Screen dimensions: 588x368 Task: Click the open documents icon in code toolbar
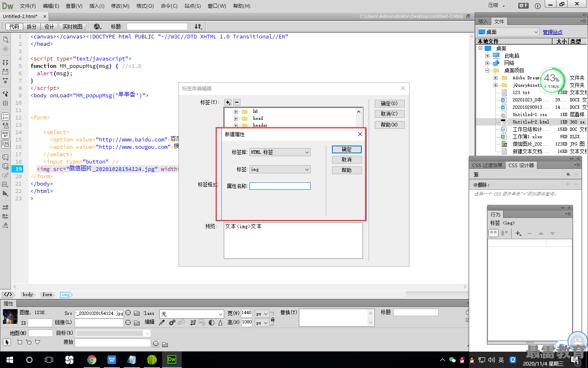[5, 39]
